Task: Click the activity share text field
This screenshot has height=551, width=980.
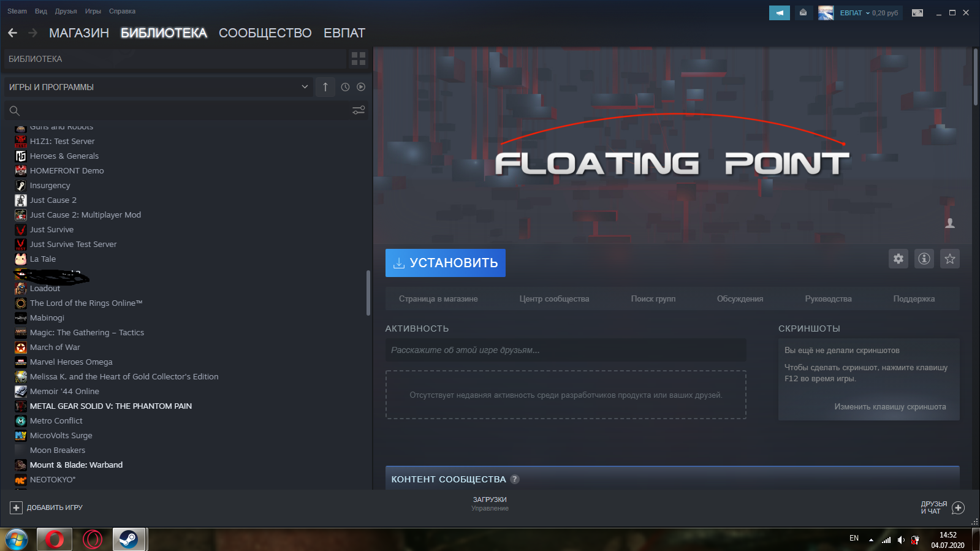Action: 566,350
